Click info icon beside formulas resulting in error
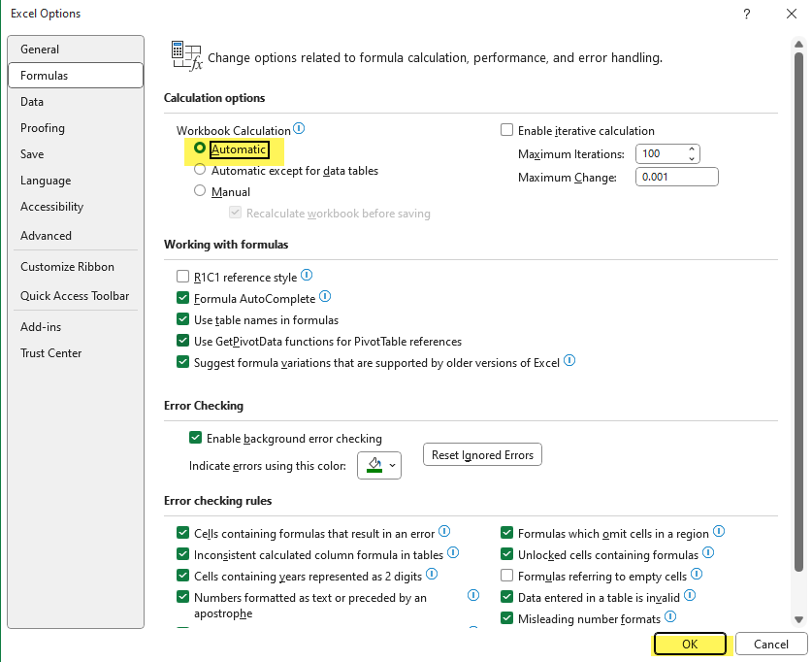The width and height of the screenshot is (812, 662). click(x=444, y=532)
